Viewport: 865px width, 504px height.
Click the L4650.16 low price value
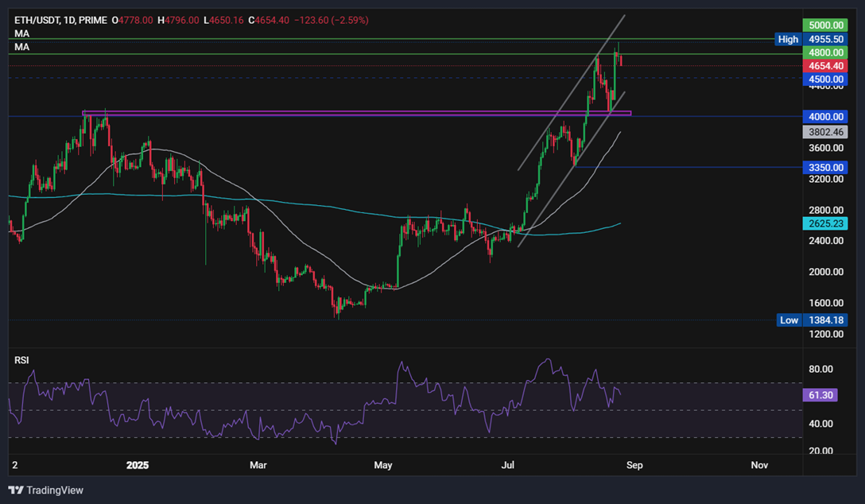click(x=223, y=21)
